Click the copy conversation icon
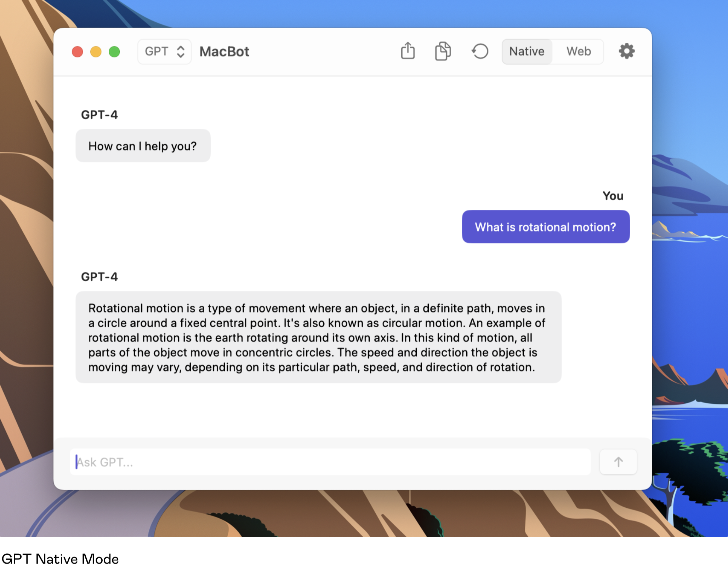Image resolution: width=728 pixels, height=588 pixels. tap(443, 51)
